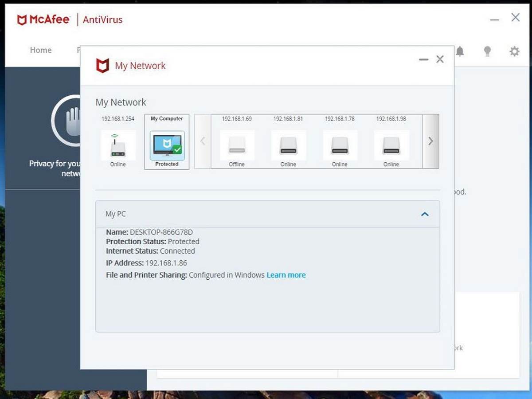Image resolution: width=532 pixels, height=399 pixels.
Task: Open the settings gear icon
Action: (514, 51)
